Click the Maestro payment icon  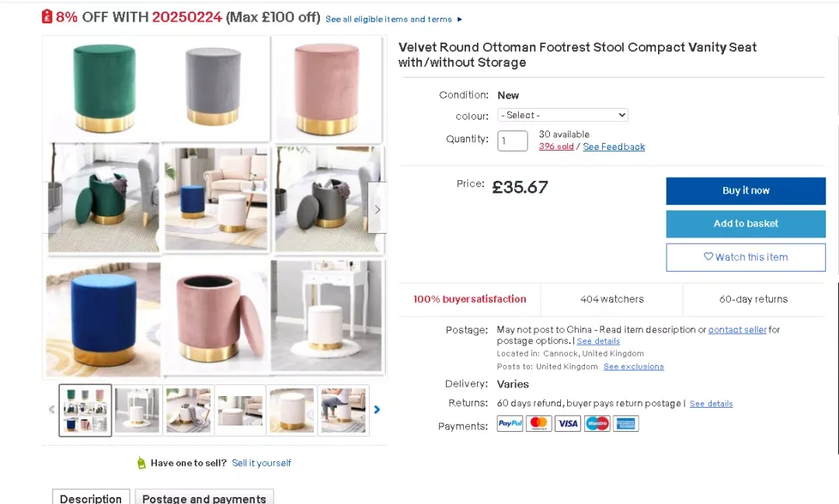[x=597, y=424]
